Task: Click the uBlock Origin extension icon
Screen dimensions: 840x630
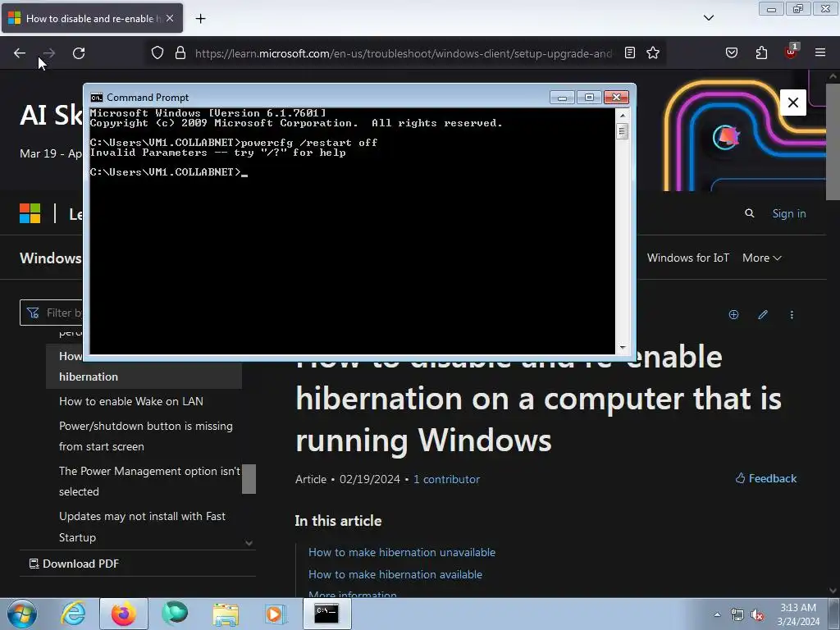Action: click(x=791, y=52)
